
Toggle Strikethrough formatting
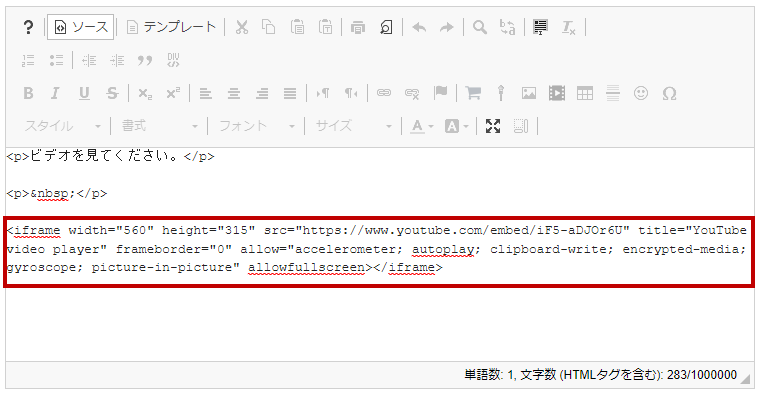point(112,93)
